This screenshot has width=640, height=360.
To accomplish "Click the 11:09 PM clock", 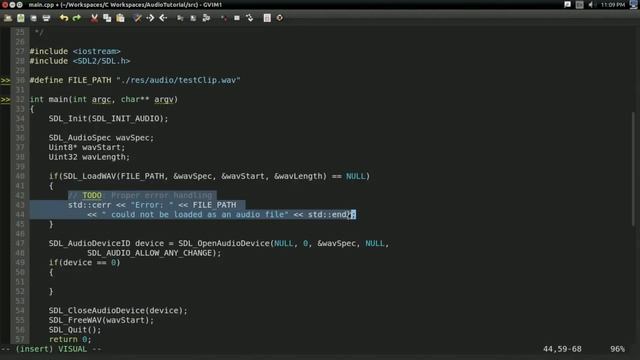I will [x=613, y=4].
